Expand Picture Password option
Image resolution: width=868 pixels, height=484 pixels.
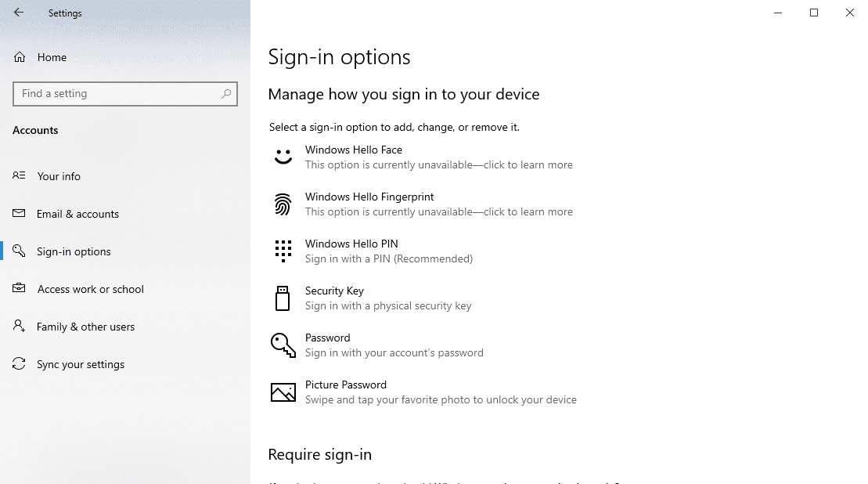click(x=423, y=392)
